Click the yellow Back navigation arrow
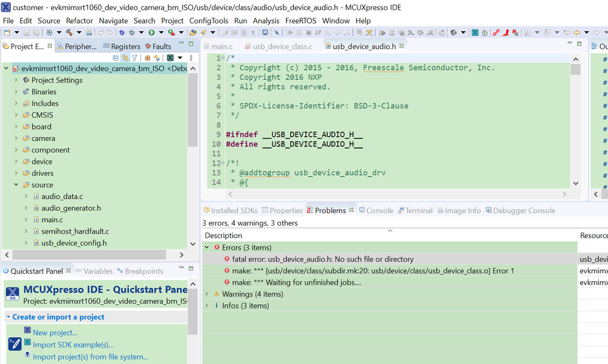Image resolution: width=608 pixels, height=364 pixels. pyautogui.click(x=576, y=32)
